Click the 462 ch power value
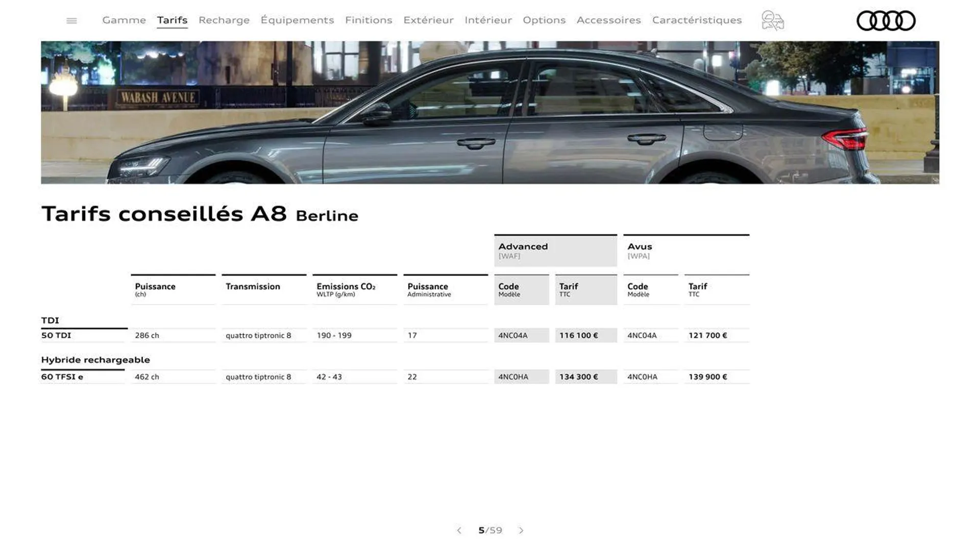The width and height of the screenshot is (980, 551). [147, 377]
